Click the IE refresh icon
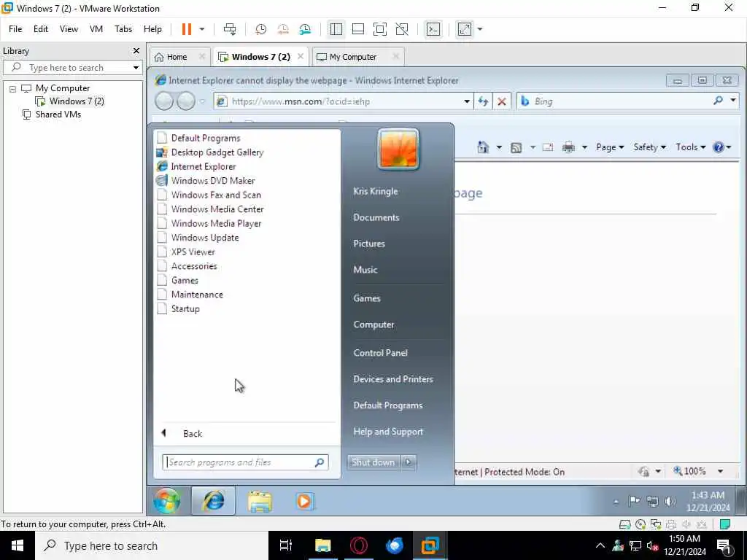This screenshot has height=560, width=747. [x=483, y=101]
